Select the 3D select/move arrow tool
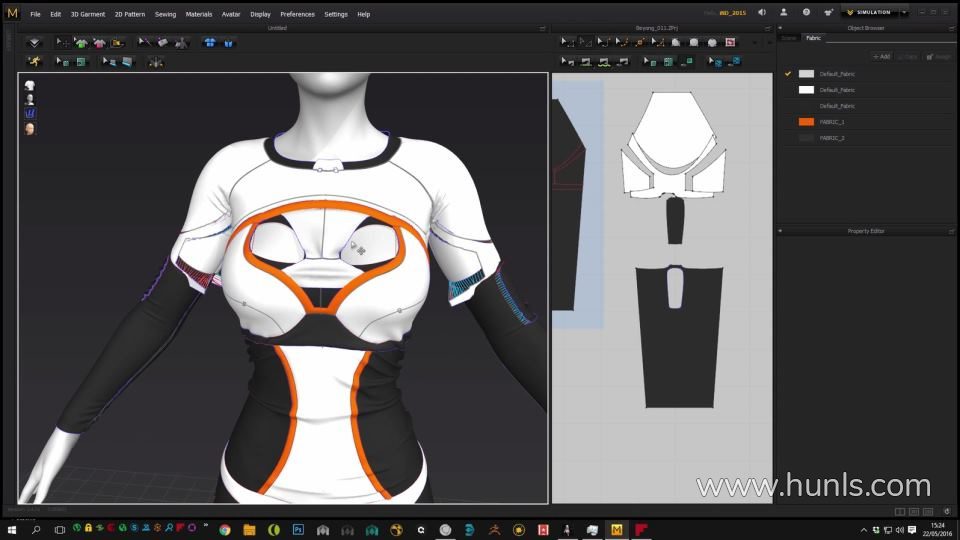Screen dimensions: 960x540 (62, 42)
